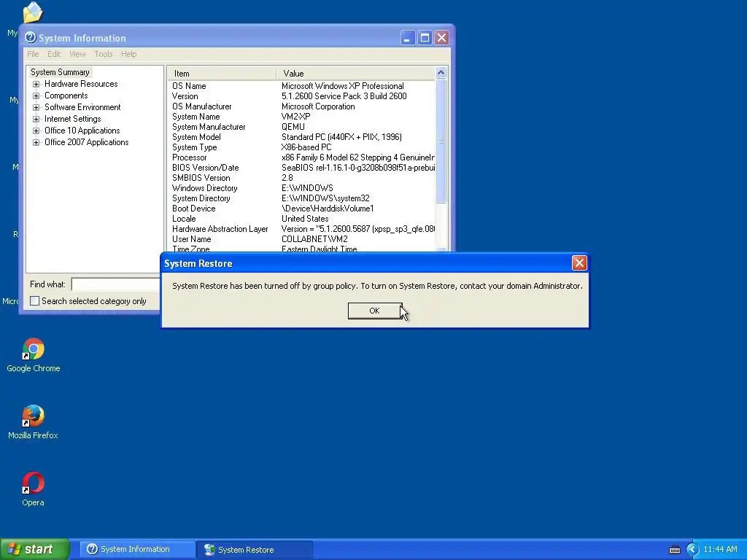
Task: Toggle Search selected category only checkbox
Action: pyautogui.click(x=35, y=301)
